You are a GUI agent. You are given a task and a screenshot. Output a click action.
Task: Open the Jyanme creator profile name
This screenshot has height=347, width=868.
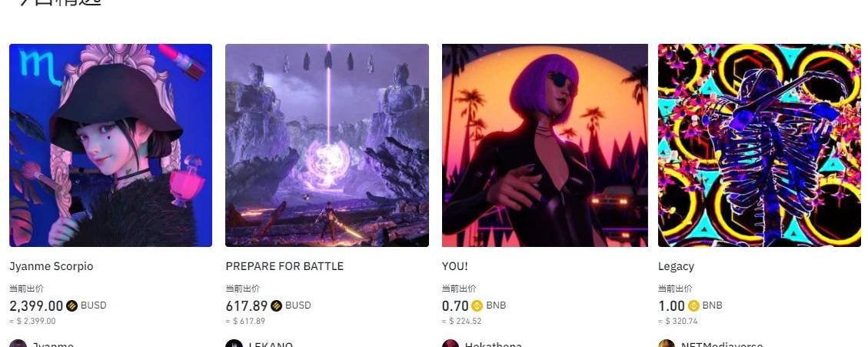click(x=52, y=344)
